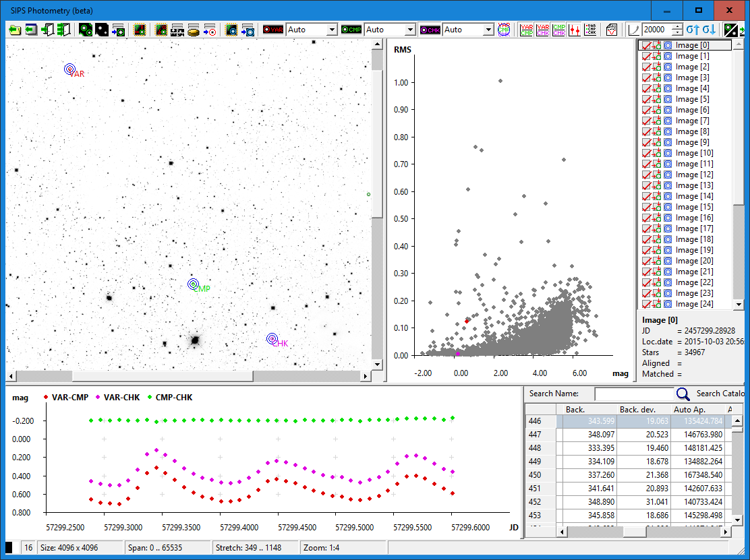The image size is (750, 560).
Task: Increase the 20000 value with up stepper
Action: [x=677, y=27]
